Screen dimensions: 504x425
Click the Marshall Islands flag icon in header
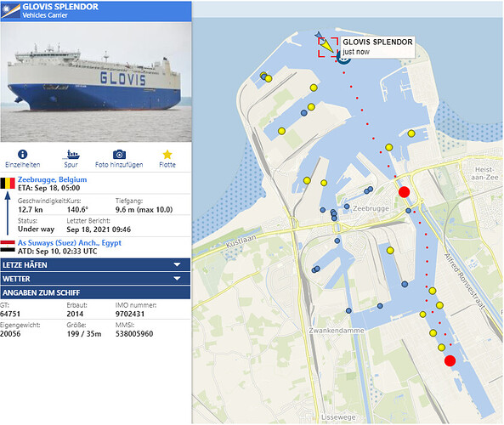(x=10, y=10)
